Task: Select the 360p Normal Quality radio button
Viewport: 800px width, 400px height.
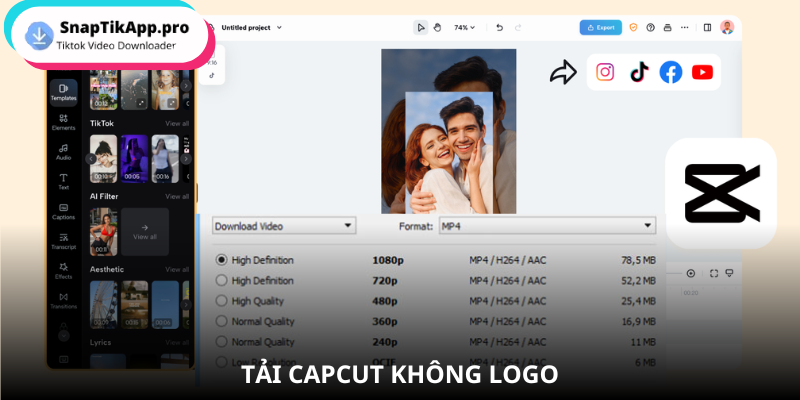Action: tap(221, 321)
